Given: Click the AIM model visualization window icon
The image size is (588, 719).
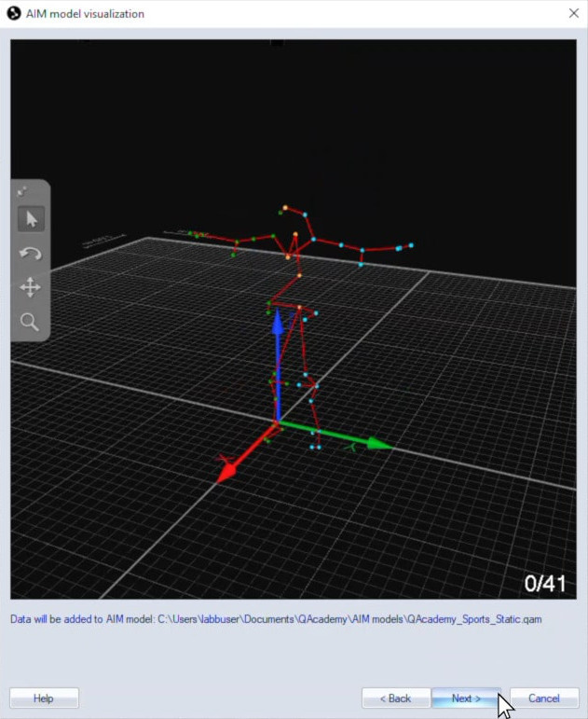Looking at the screenshot, I should tap(13, 14).
